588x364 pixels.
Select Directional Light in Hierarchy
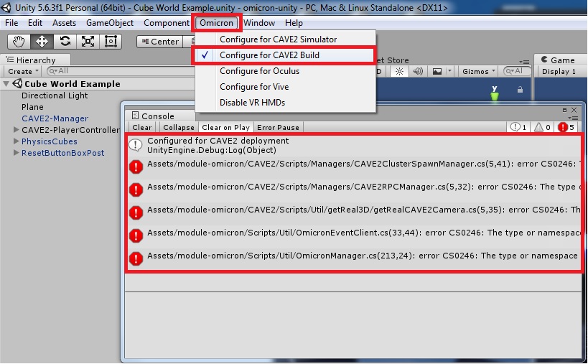tap(55, 95)
